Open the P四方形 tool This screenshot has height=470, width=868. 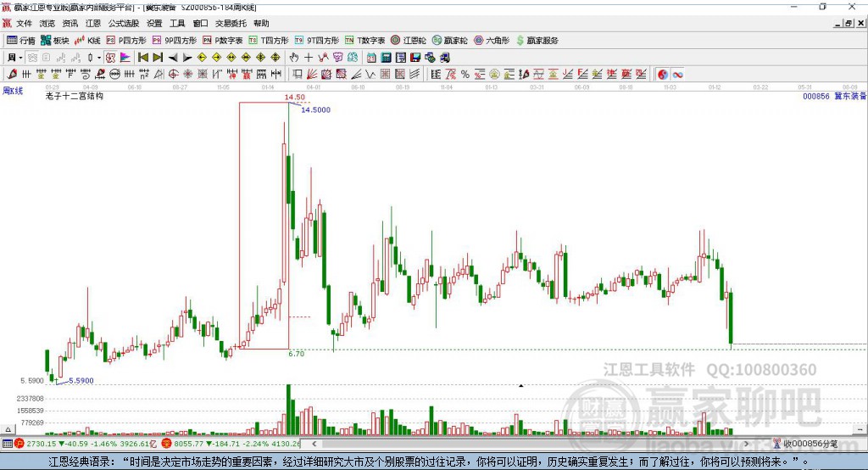tap(126, 41)
